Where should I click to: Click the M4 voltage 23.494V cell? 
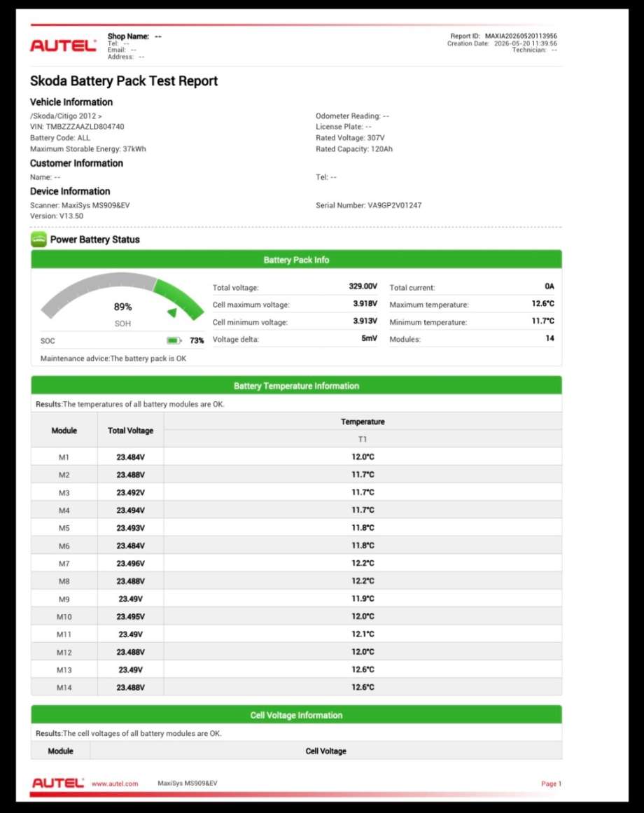click(x=131, y=510)
